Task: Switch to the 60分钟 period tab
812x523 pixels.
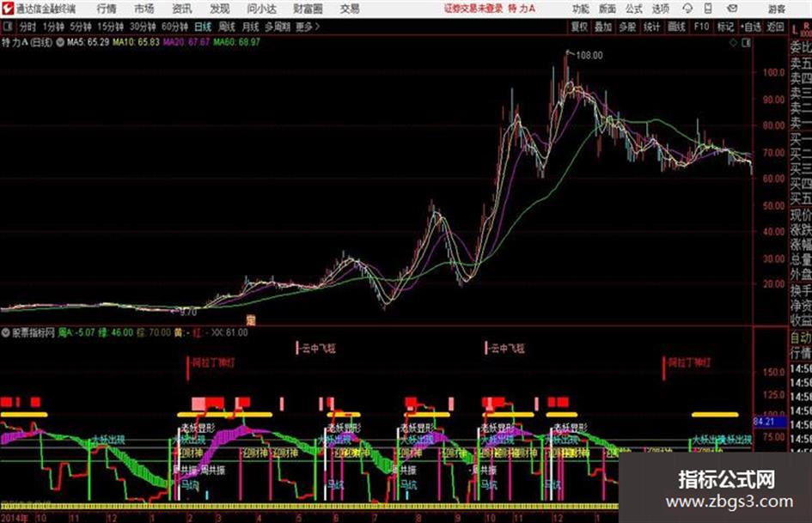Action: click(x=174, y=27)
